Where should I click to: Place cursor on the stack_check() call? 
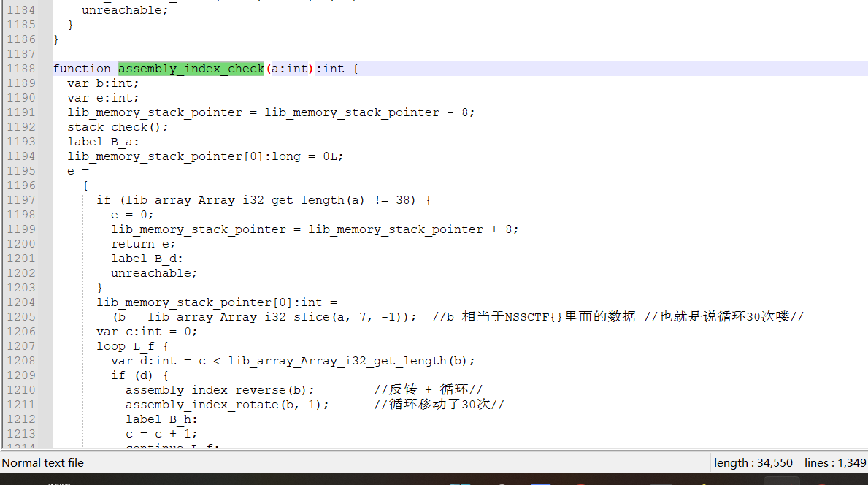[117, 126]
